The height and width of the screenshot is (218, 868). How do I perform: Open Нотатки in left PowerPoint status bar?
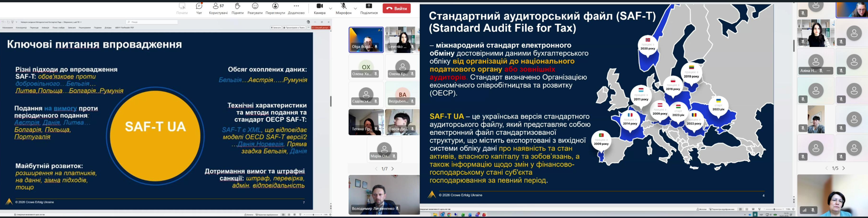pos(249,214)
